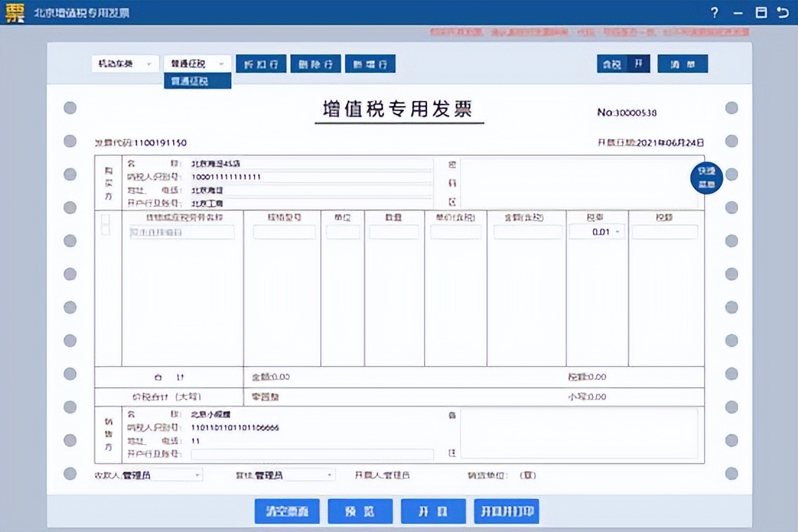Click the 删除行 delete row tool
The image size is (798, 532).
pyautogui.click(x=315, y=63)
